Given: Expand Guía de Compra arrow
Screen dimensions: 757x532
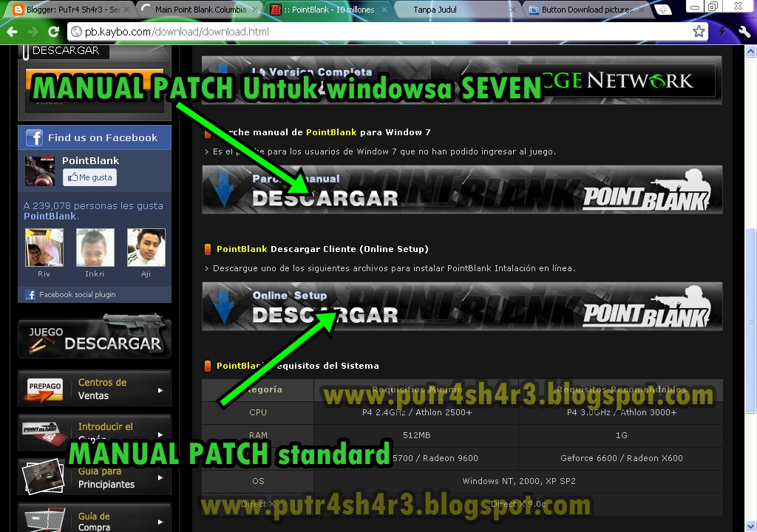Looking at the screenshot, I should (x=160, y=522).
